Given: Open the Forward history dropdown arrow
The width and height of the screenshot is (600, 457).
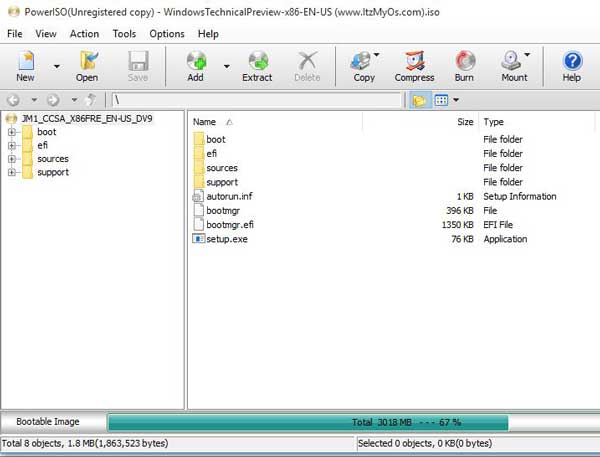Looking at the screenshot, I should [74, 100].
